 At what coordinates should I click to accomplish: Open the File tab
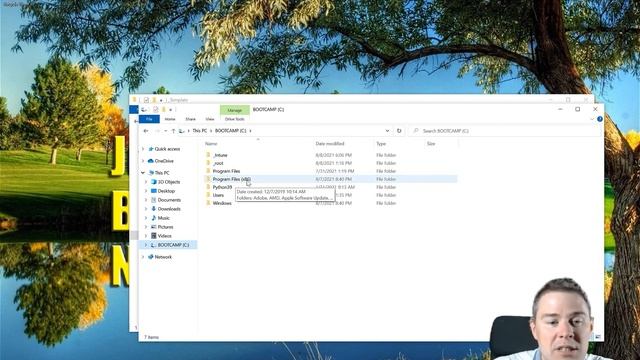[x=149, y=119]
